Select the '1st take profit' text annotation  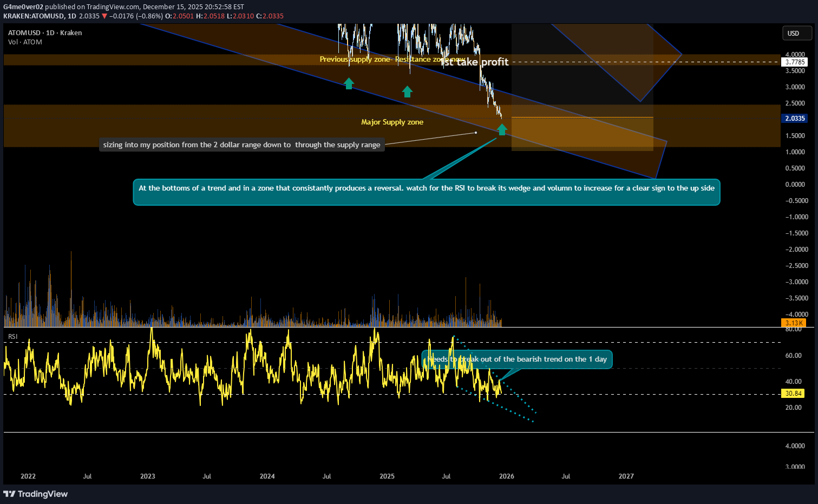(x=475, y=62)
